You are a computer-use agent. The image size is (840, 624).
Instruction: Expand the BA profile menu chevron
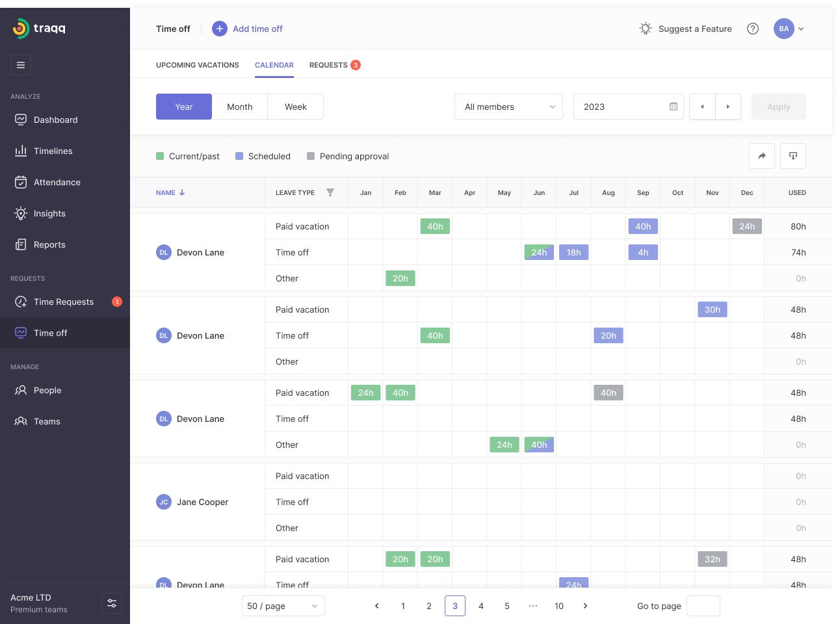click(801, 29)
